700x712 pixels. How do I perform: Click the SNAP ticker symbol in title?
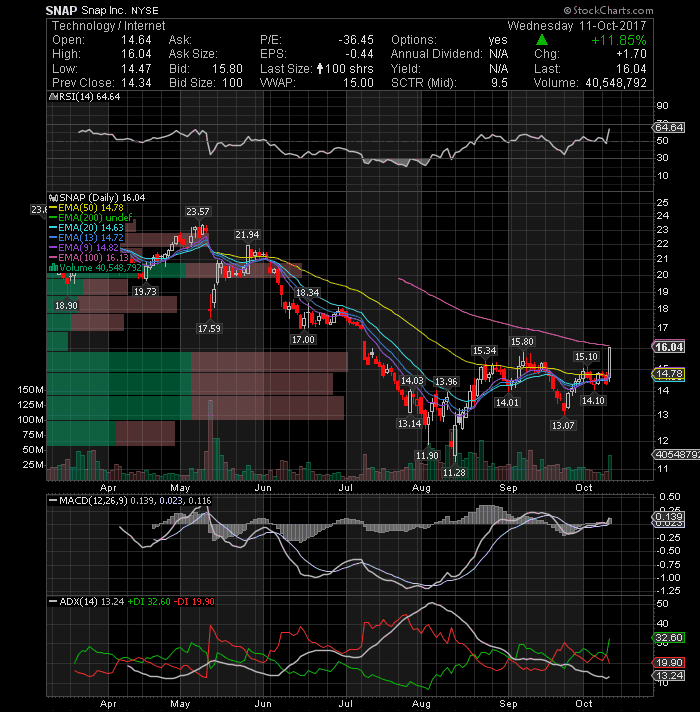click(x=61, y=10)
